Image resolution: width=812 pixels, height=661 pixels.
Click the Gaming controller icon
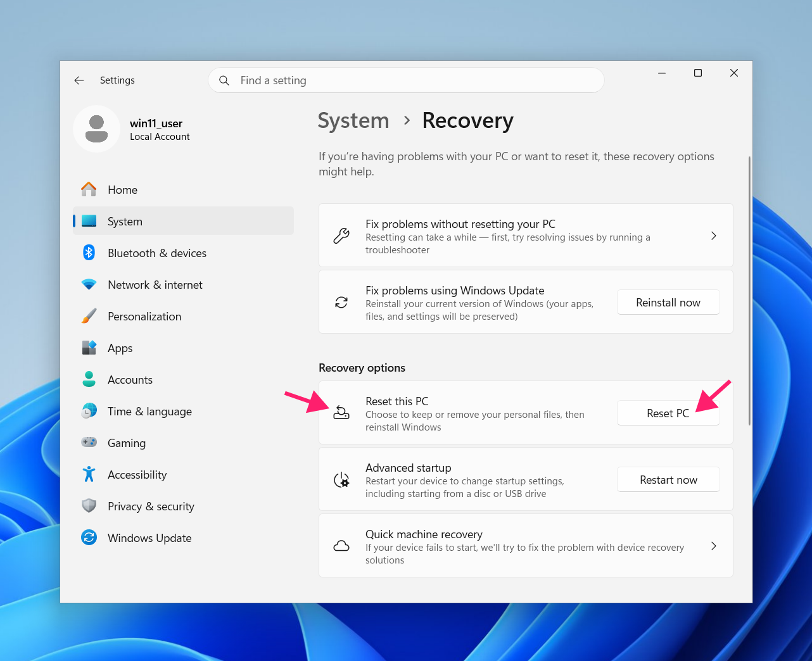click(89, 443)
